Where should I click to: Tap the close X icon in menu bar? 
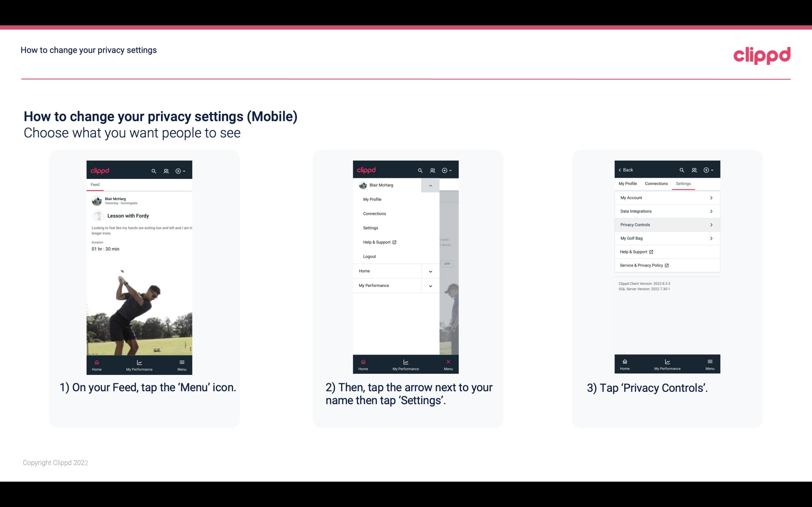pyautogui.click(x=447, y=362)
